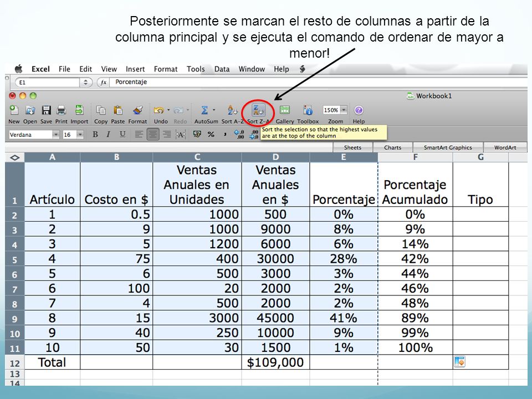Click the formula bar containing Porcentaje
Screen dimensions: 532x399
[319, 82]
